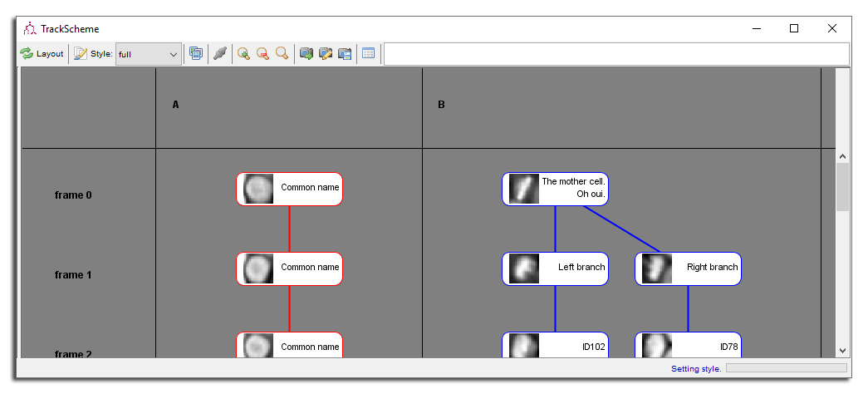Click column header B
The height and width of the screenshot is (394, 868).
point(441,105)
